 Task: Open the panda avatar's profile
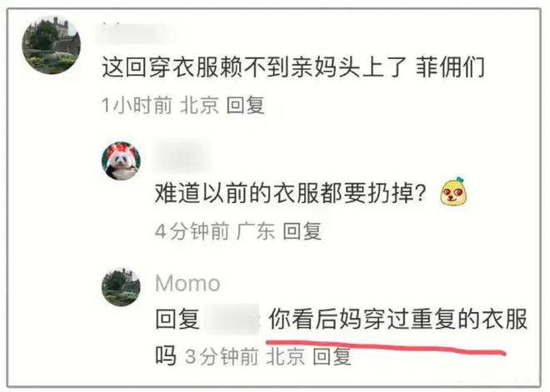pos(121,161)
